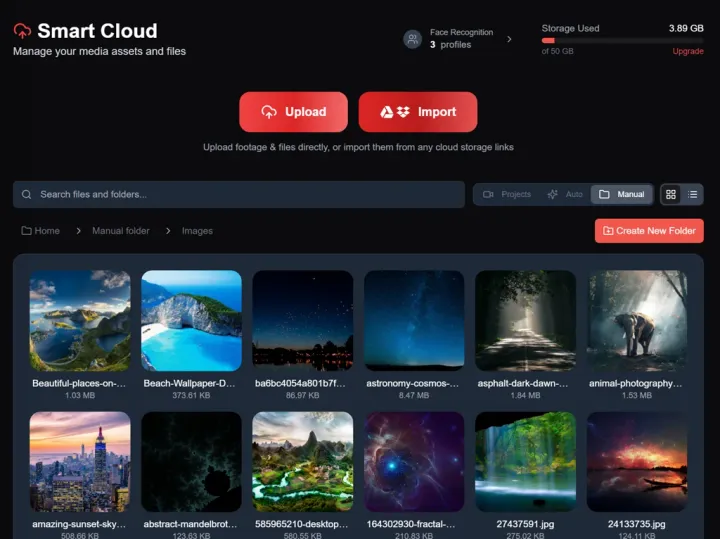
Task: Open the Beach-Wallpaper thumbnail
Action: pyautogui.click(x=191, y=320)
